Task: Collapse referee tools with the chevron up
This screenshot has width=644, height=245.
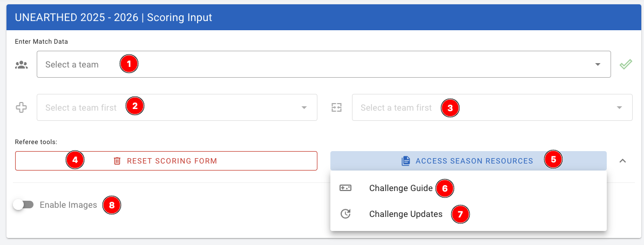Action: [622, 161]
